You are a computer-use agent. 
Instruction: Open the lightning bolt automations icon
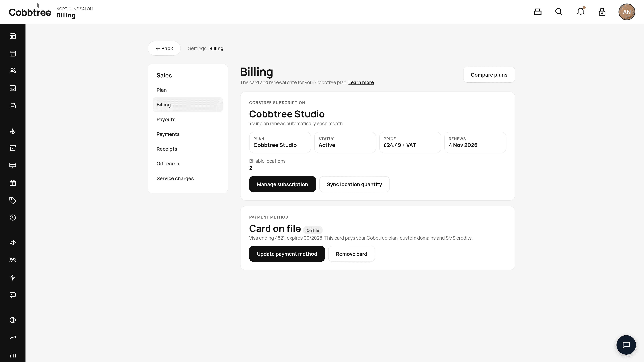pos(13,278)
